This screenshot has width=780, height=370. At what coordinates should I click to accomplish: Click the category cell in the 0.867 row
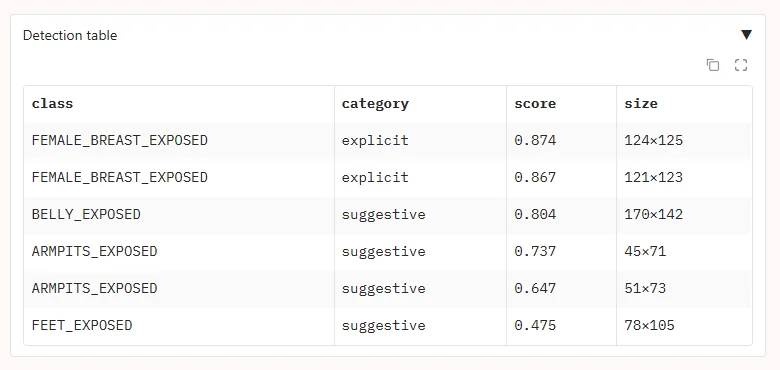(x=420, y=178)
